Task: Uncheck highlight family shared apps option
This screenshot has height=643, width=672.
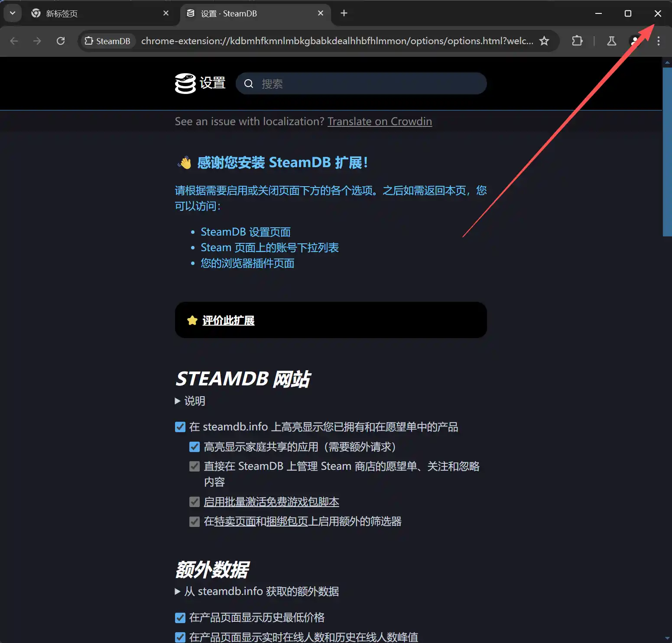Action: (x=195, y=447)
